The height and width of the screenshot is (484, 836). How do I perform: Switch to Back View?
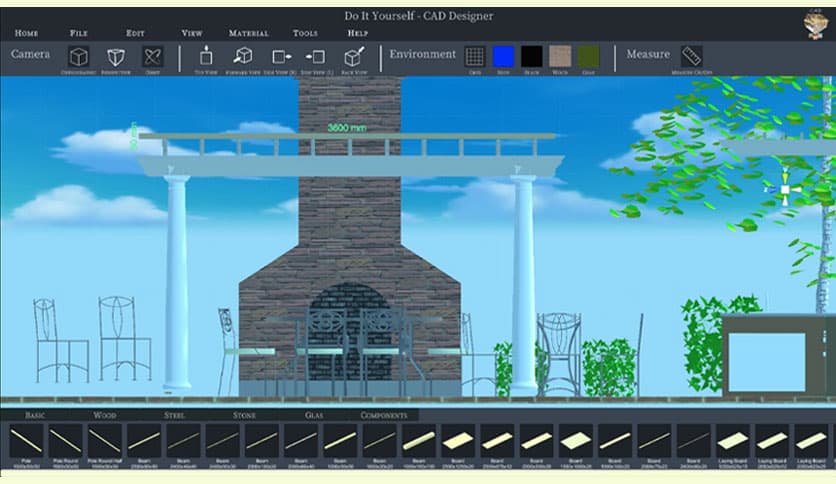point(354,56)
